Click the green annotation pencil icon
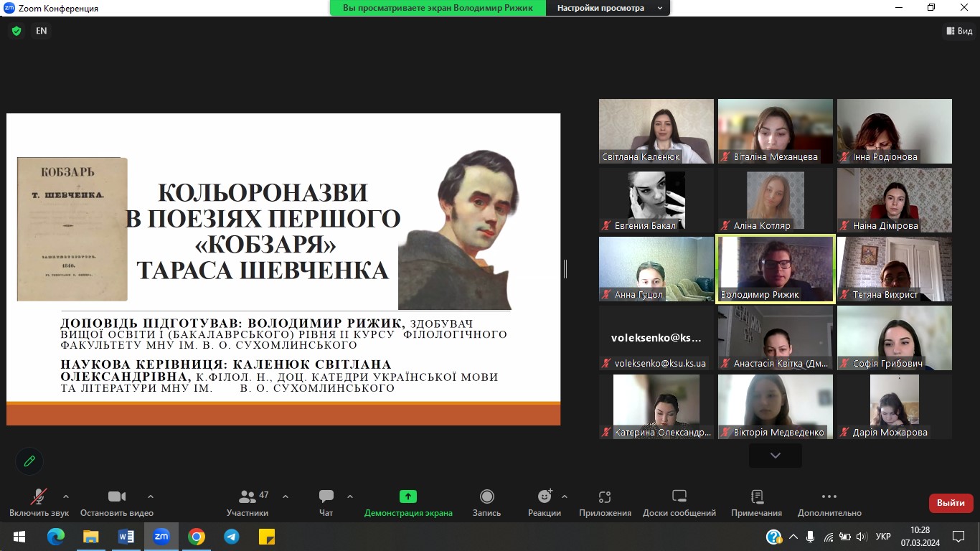Viewport: 980px width, 551px height. [29, 461]
